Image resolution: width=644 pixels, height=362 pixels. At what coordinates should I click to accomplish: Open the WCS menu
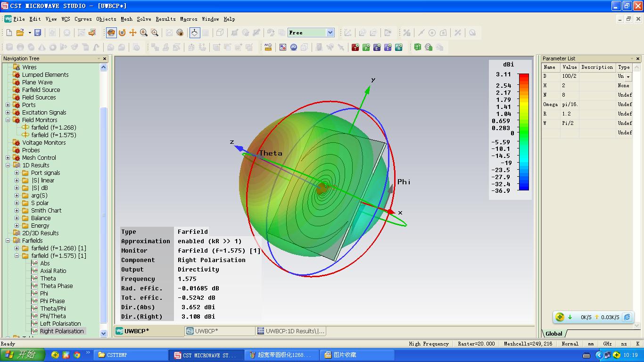66,19
